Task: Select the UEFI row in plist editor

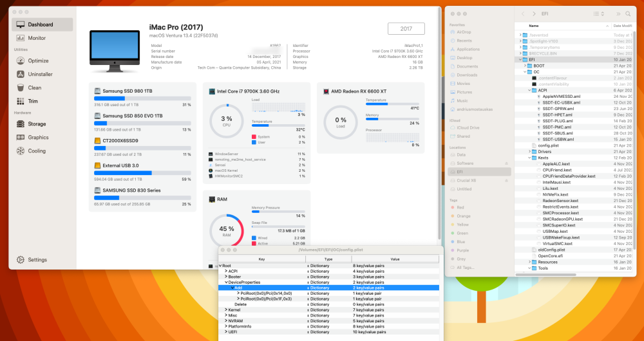Action: (329, 332)
